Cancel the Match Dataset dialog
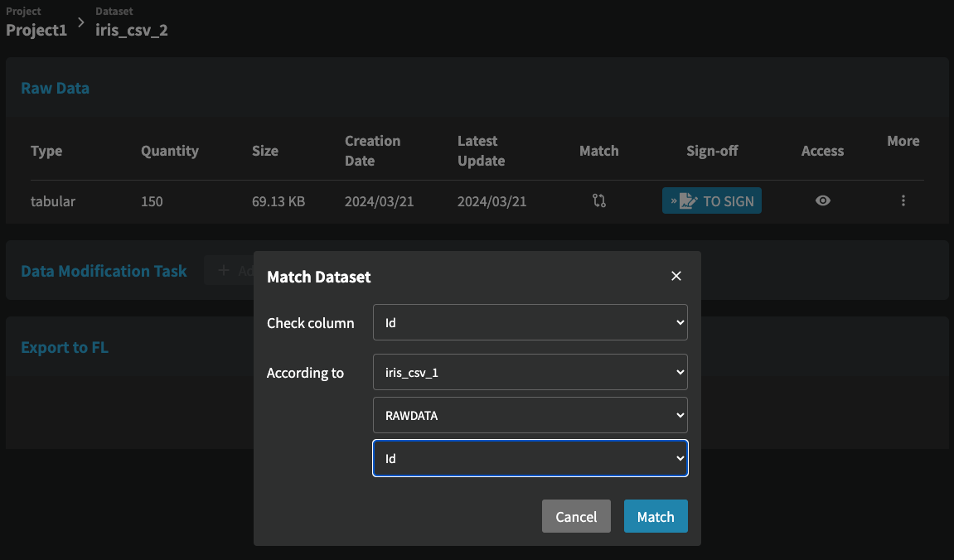The height and width of the screenshot is (560, 954). [x=576, y=516]
